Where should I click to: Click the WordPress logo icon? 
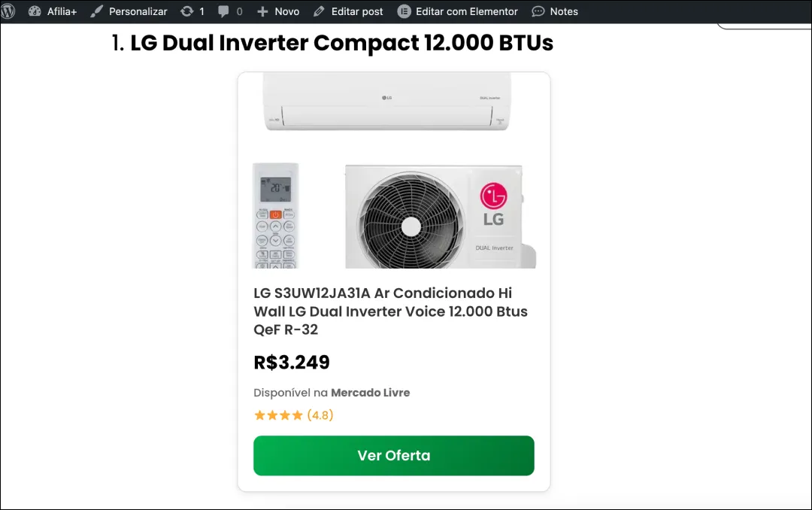tap(8, 11)
